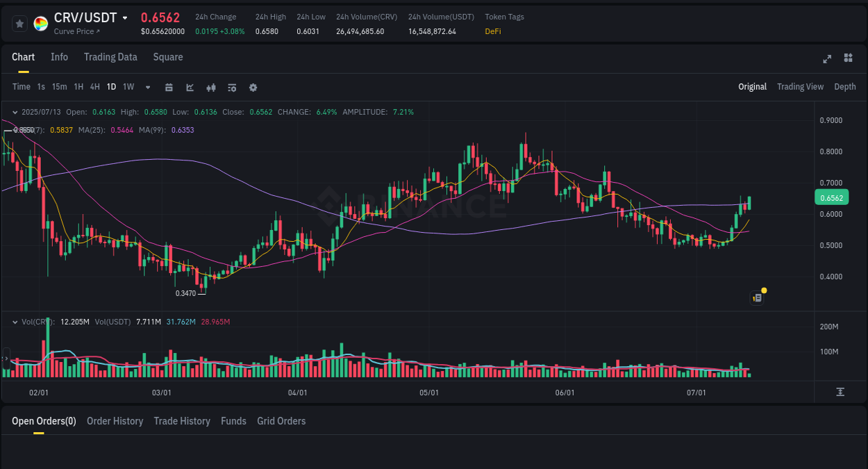
Task: Select the 1W timeframe interval
Action: pos(128,87)
